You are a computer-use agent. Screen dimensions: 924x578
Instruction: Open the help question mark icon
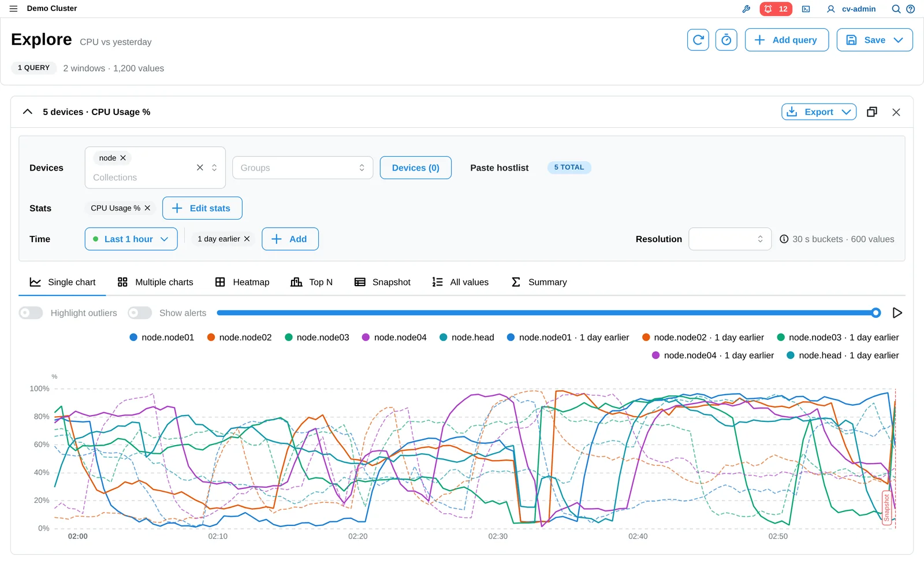(911, 9)
